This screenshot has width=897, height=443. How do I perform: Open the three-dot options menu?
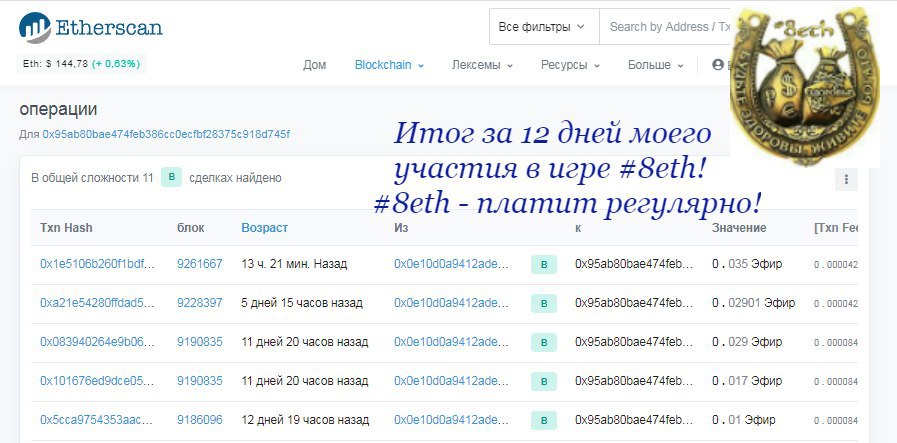tap(846, 179)
